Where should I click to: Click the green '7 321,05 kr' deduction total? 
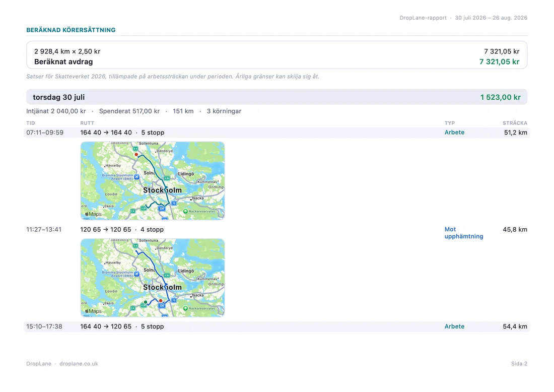(499, 61)
